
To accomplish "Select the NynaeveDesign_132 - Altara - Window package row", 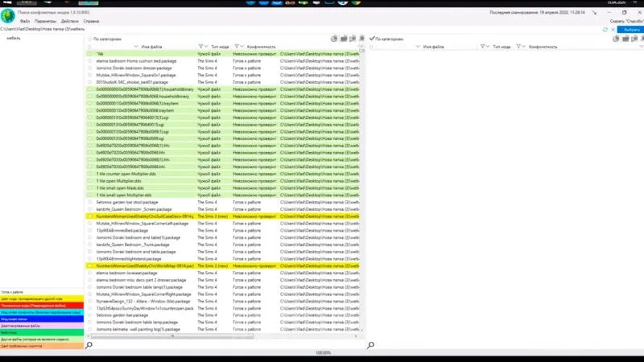I will pos(223,301).
